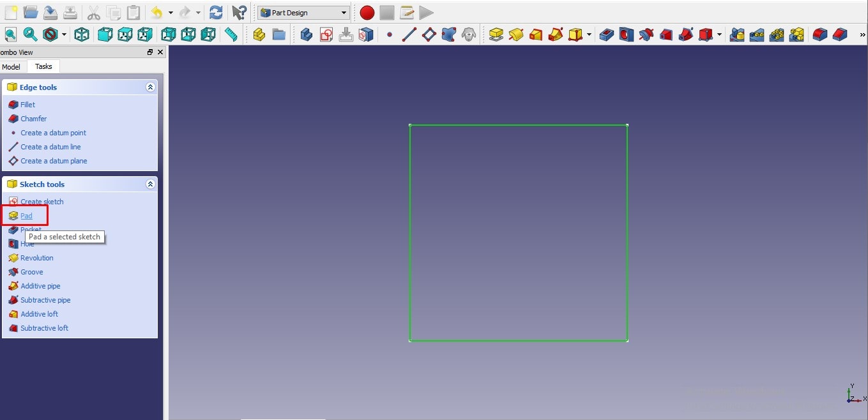Screen dimensions: 868x420
Task: Open the redo history dropdown arrow
Action: 199,13
